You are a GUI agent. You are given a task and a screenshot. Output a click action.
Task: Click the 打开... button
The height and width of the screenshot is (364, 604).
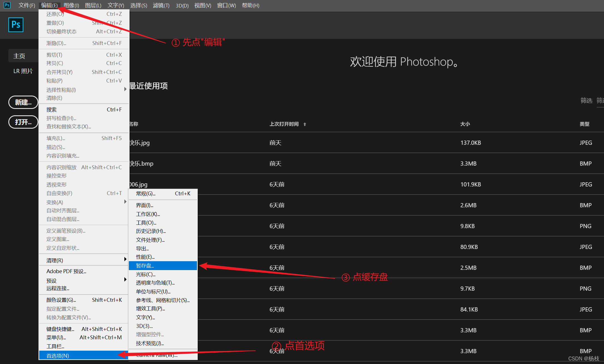[23, 122]
